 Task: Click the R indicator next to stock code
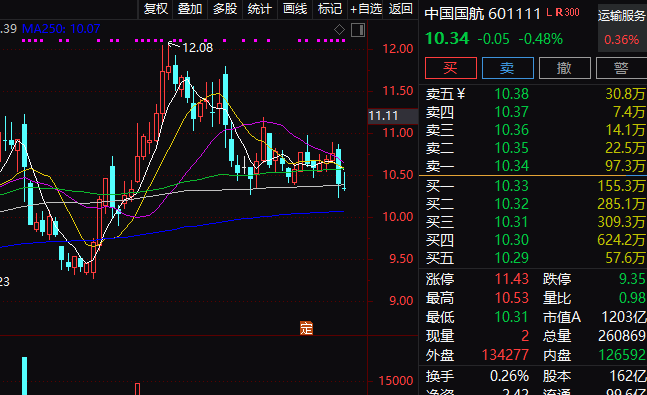(559, 12)
